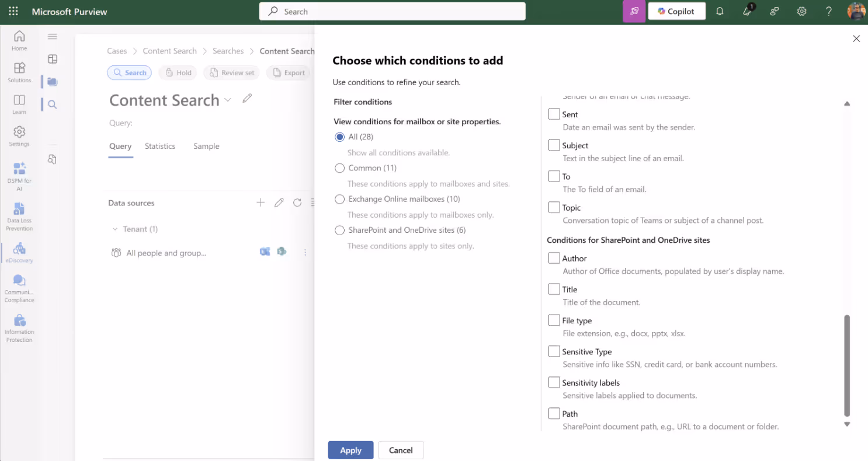This screenshot has width=868, height=461.
Task: Expand the Content Search title dropdown chevron
Action: (x=228, y=100)
